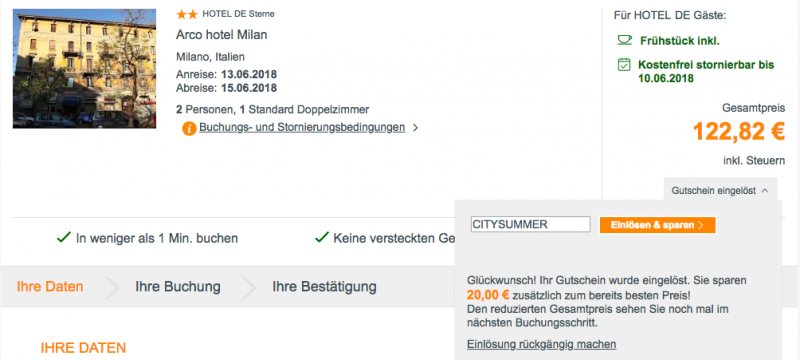Click the arrow separator after 'Ihre Daten'
Viewport: 800px width, 360px height.
click(112, 287)
